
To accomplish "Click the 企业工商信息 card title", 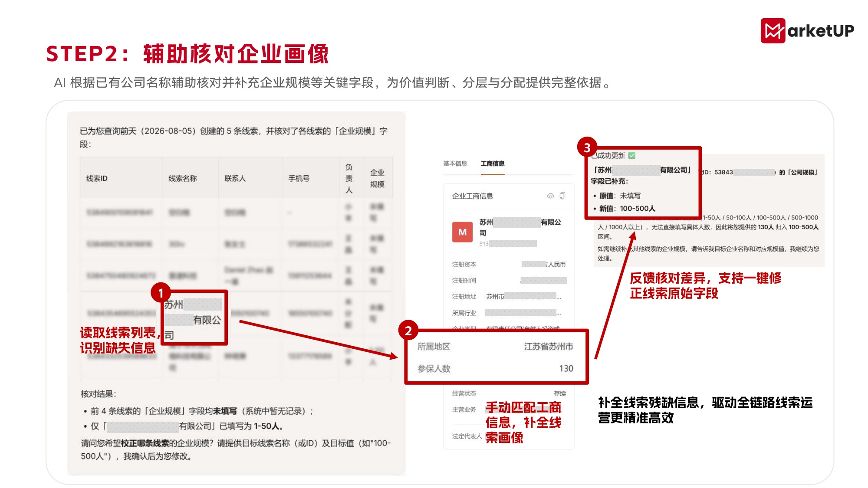I will [x=473, y=196].
